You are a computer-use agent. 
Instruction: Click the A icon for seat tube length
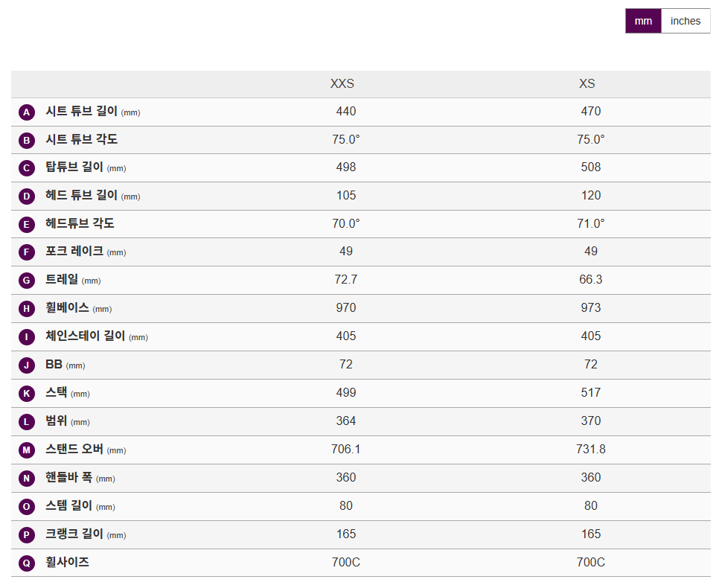[x=27, y=112]
